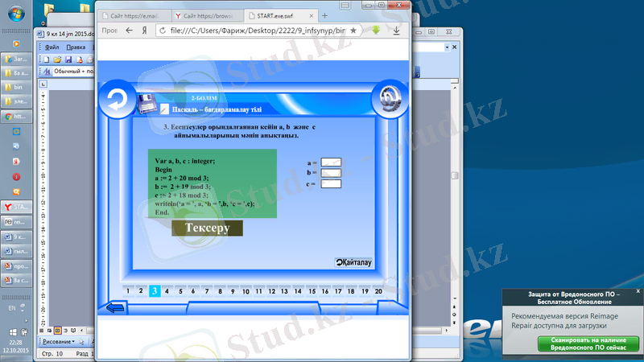The image size is (644, 362).
Task: Jump to question number 20
Action: [x=378, y=291]
